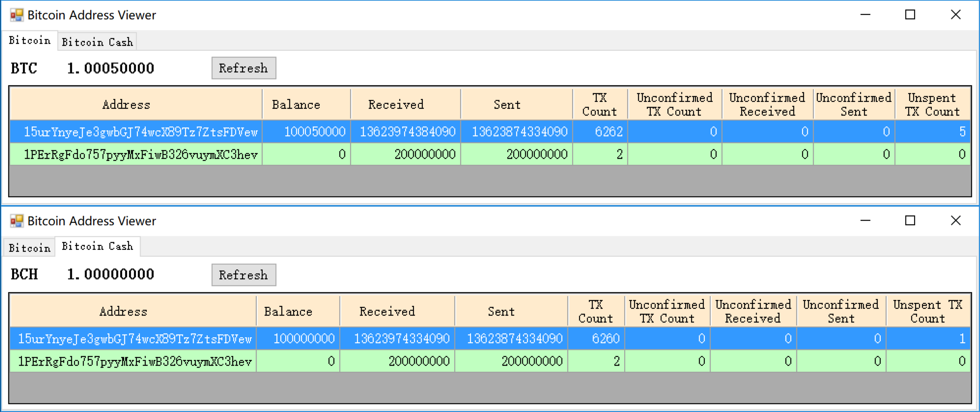This screenshot has height=412, width=980.
Task: Click Unconfirmed TX Count header in the BTC table
Action: [x=675, y=104]
